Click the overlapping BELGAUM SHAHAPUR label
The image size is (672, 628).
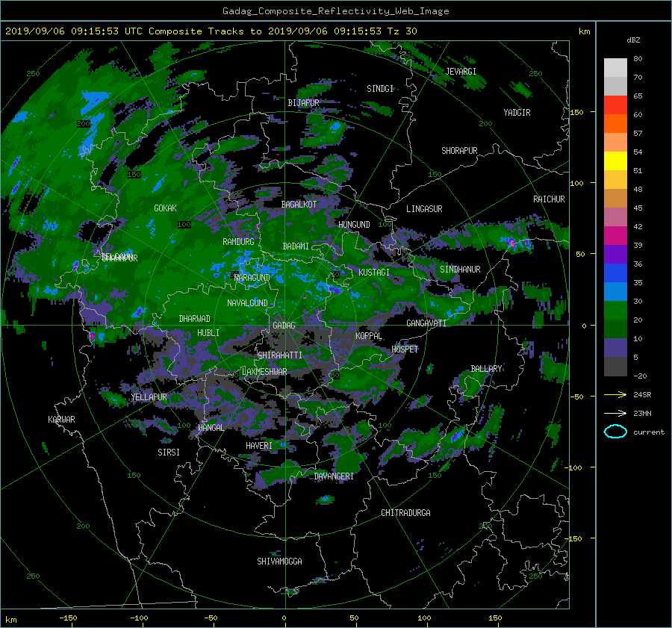tap(119, 258)
